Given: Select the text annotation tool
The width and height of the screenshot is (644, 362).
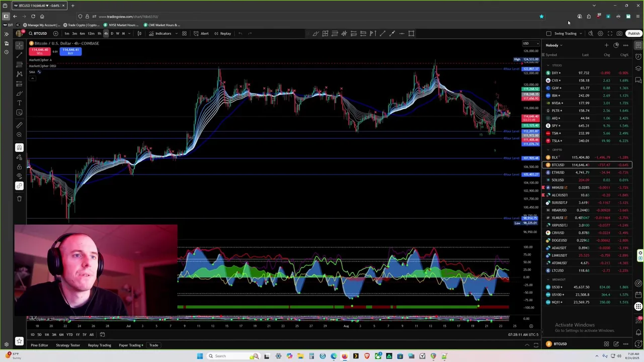Looking at the screenshot, I should [x=19, y=103].
